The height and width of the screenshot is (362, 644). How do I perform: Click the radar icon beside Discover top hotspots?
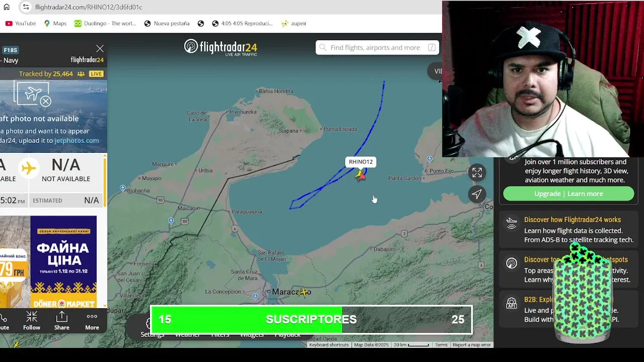coord(512,263)
